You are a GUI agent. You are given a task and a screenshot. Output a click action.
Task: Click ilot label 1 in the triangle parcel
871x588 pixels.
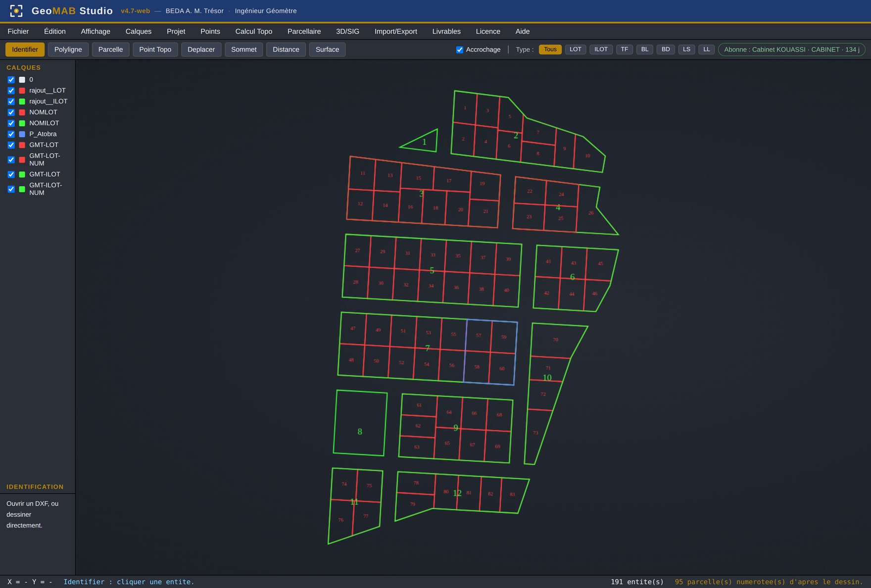pos(424,142)
